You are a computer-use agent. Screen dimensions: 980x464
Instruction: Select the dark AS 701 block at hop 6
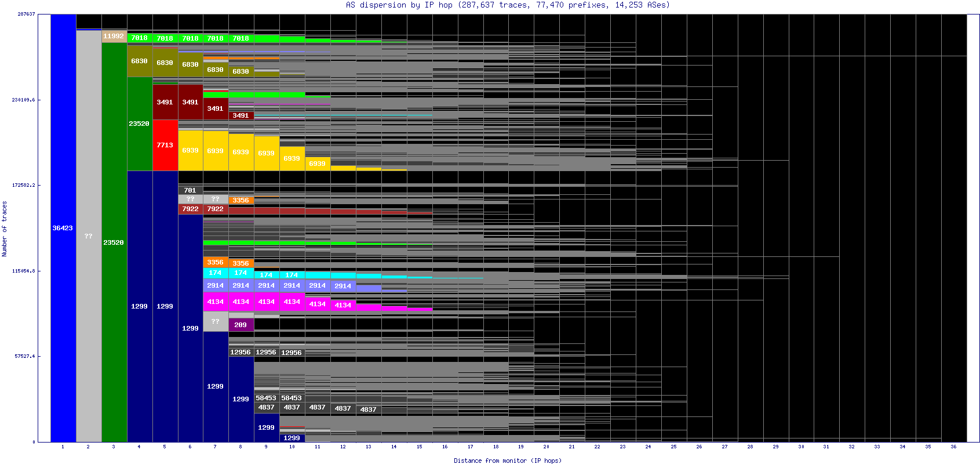pyautogui.click(x=191, y=190)
